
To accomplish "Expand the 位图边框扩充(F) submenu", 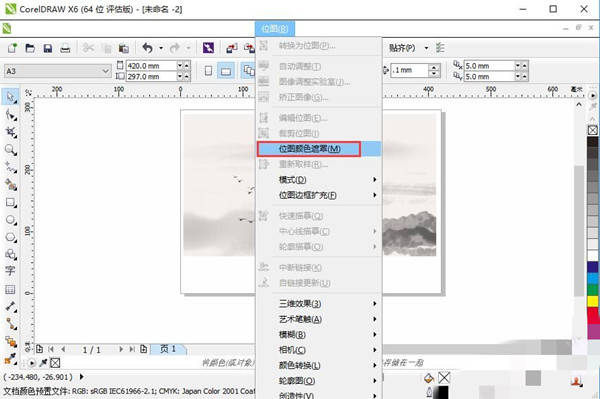I will click(375, 195).
